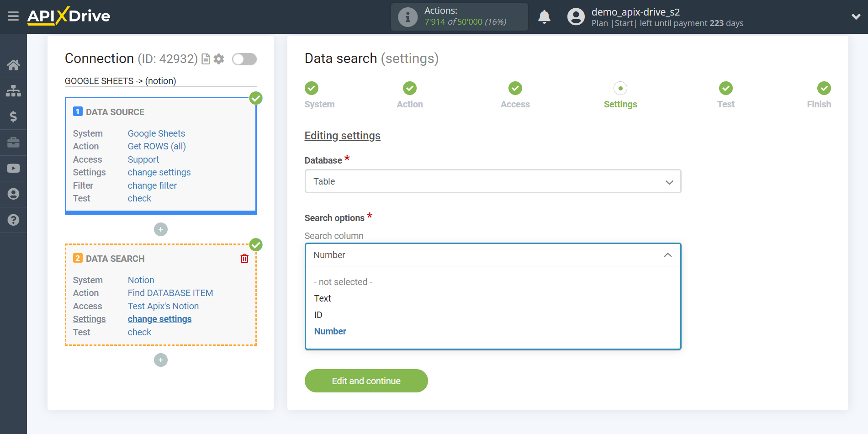The height and width of the screenshot is (434, 868).
Task: Click the Data Source block header
Action: click(115, 112)
